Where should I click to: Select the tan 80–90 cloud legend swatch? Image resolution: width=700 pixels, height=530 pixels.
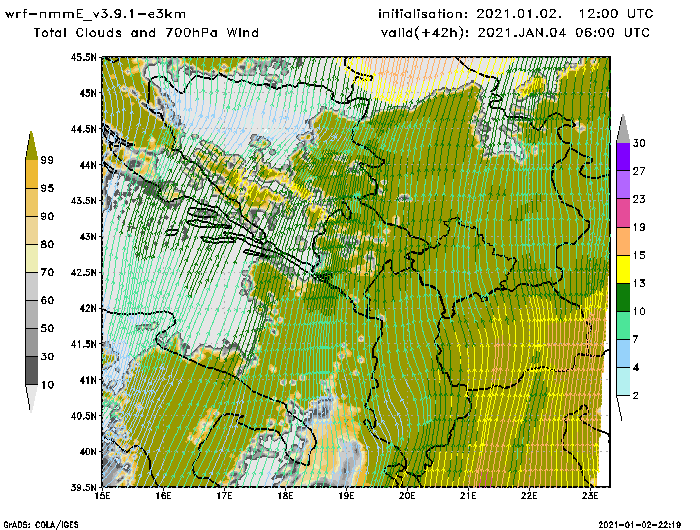(x=32, y=230)
